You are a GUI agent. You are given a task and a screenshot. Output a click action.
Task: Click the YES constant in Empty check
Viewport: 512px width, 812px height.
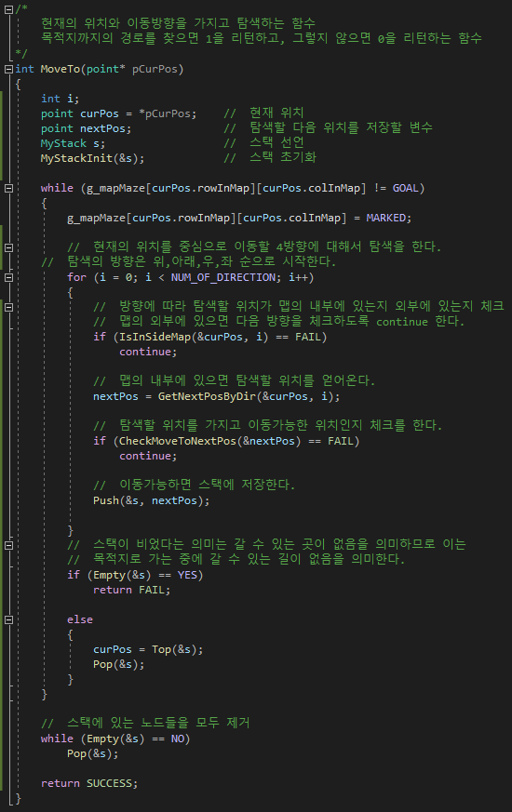pyautogui.click(x=187, y=575)
